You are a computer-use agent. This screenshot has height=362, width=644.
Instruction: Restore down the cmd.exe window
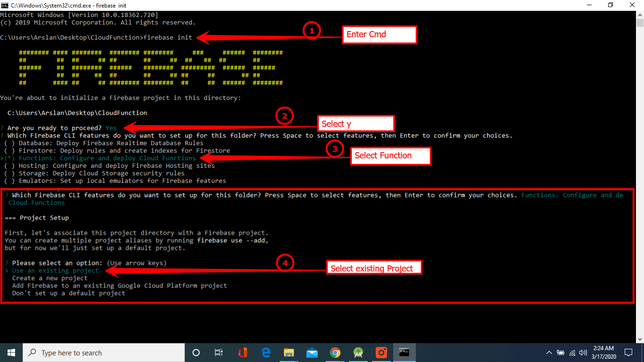click(x=611, y=5)
